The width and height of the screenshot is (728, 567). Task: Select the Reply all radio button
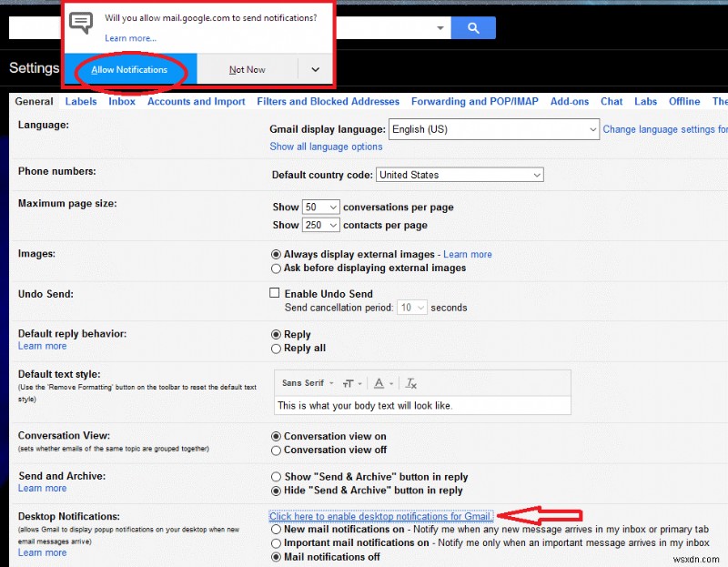pos(276,348)
